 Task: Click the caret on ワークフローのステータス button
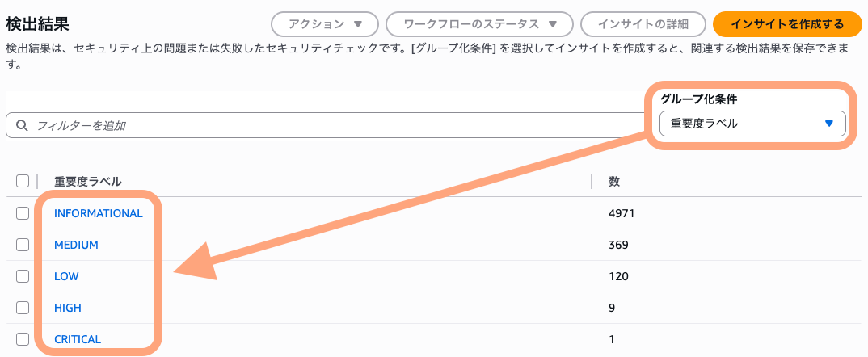[x=553, y=24]
